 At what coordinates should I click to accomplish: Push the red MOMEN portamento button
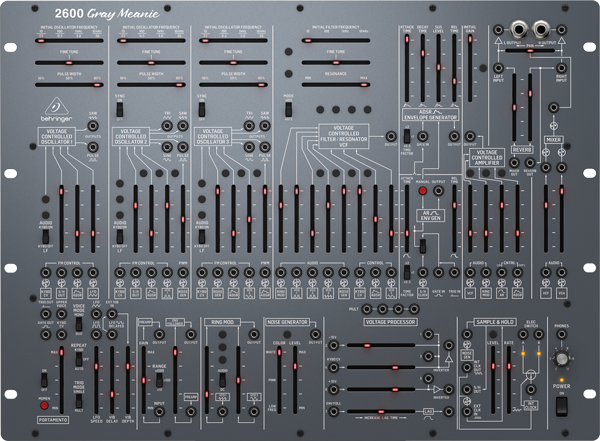[44, 405]
